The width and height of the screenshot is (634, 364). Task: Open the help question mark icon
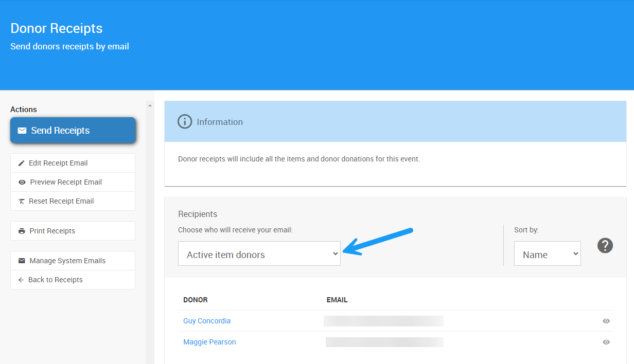605,245
